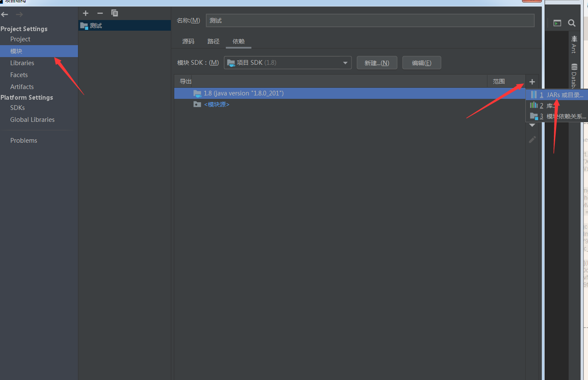Copy the selected module
Screen dimensions: 588x380
coord(115,13)
